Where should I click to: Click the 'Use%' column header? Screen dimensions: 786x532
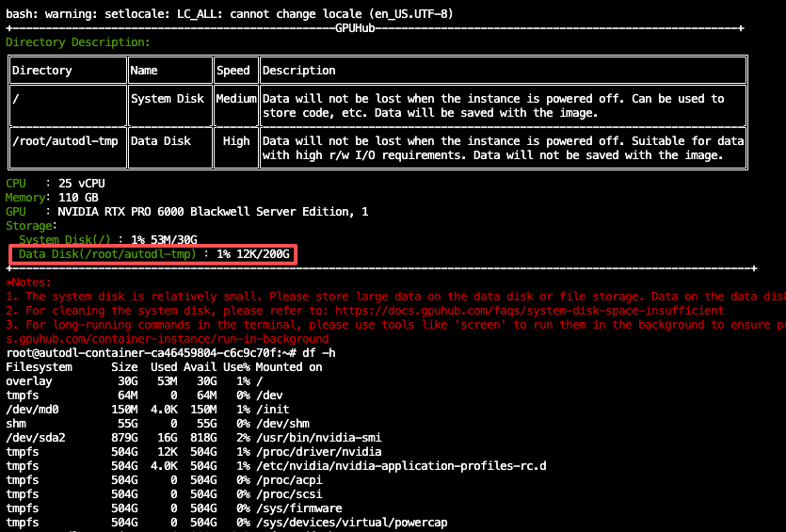(x=236, y=367)
